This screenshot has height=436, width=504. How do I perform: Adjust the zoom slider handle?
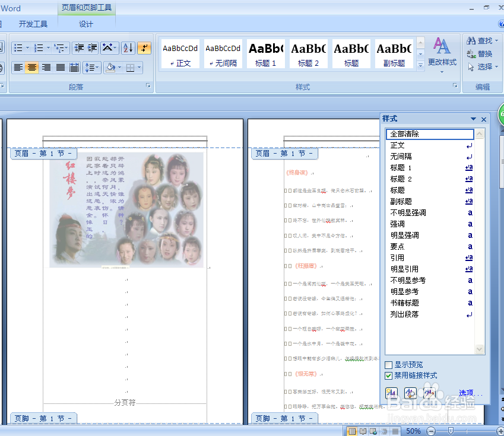click(x=451, y=431)
